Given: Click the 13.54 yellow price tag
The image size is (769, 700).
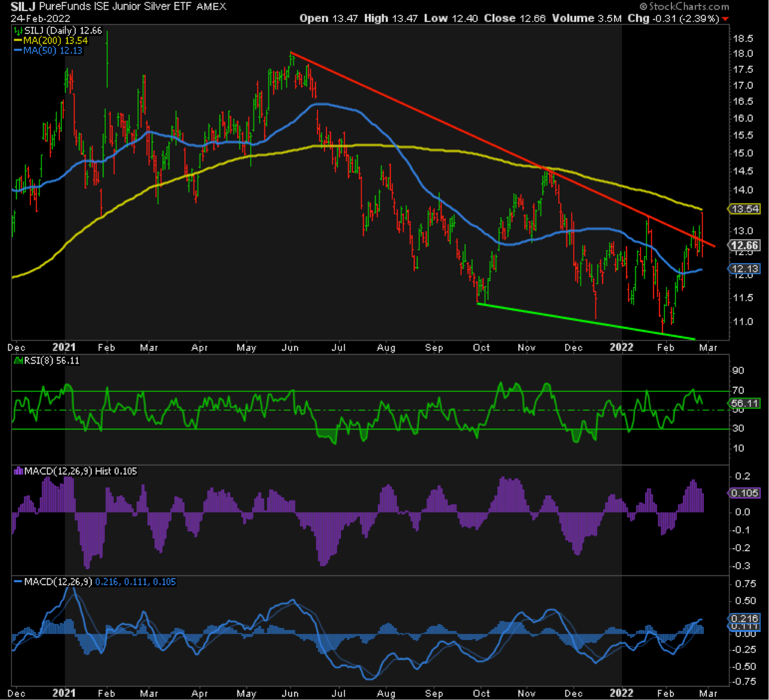Looking at the screenshot, I should (x=744, y=209).
